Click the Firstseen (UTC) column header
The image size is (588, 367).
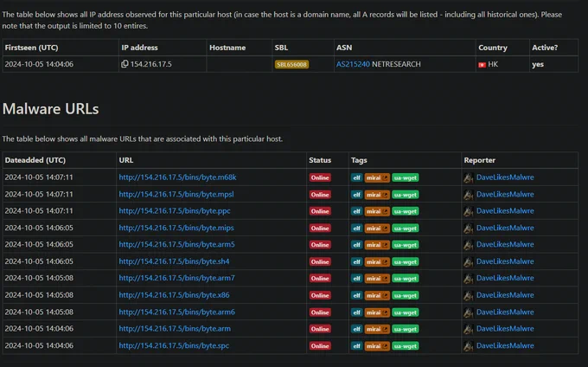(x=31, y=48)
